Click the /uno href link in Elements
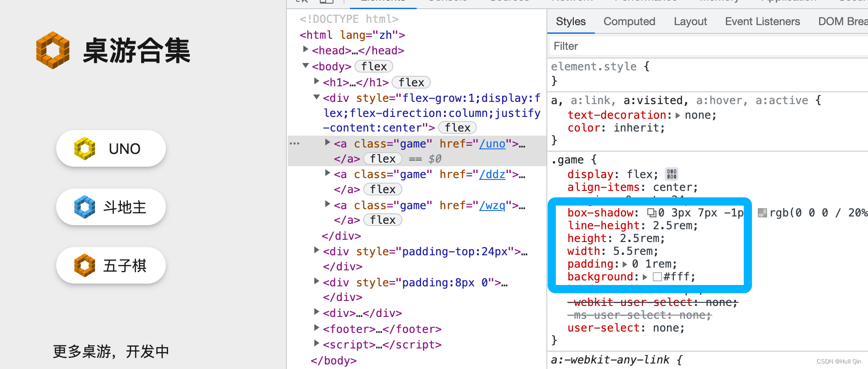Image resolution: width=868 pixels, height=369 pixels. 492,144
